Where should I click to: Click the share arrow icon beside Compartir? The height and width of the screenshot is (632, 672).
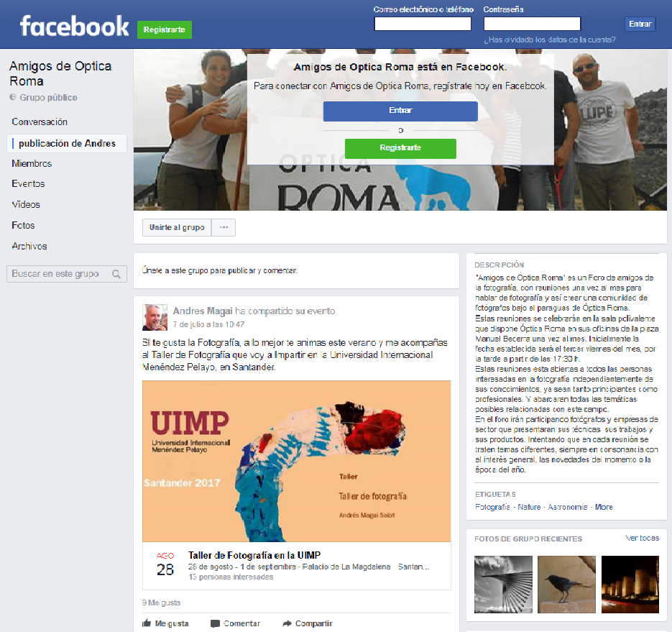coord(287,623)
